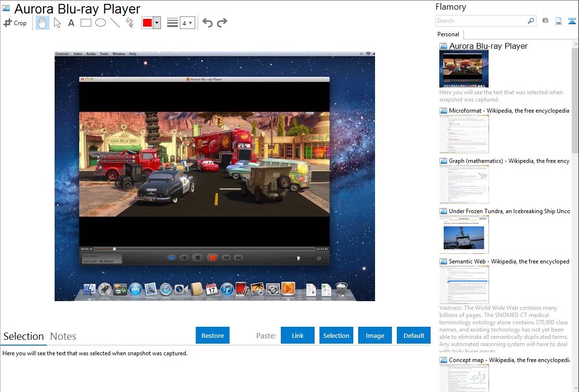Open the color picker dropdown arrow

pyautogui.click(x=157, y=23)
